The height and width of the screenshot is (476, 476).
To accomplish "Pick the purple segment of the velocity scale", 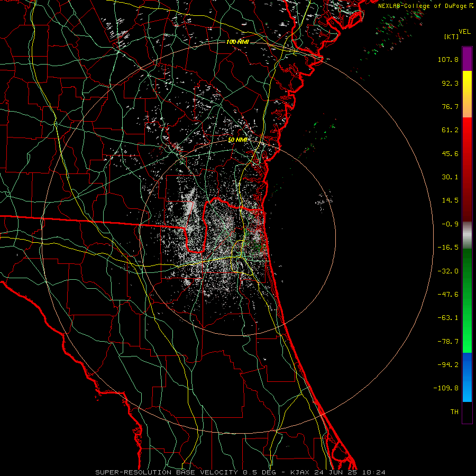I will click(x=467, y=59).
